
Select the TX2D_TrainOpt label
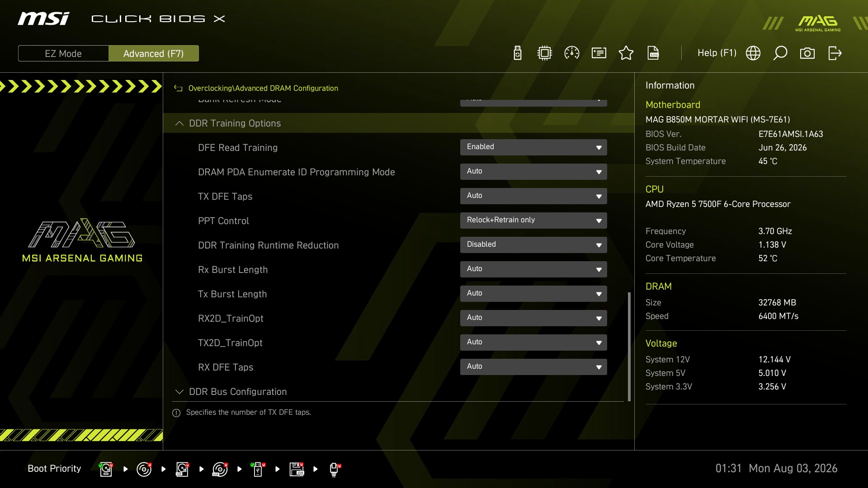click(230, 343)
